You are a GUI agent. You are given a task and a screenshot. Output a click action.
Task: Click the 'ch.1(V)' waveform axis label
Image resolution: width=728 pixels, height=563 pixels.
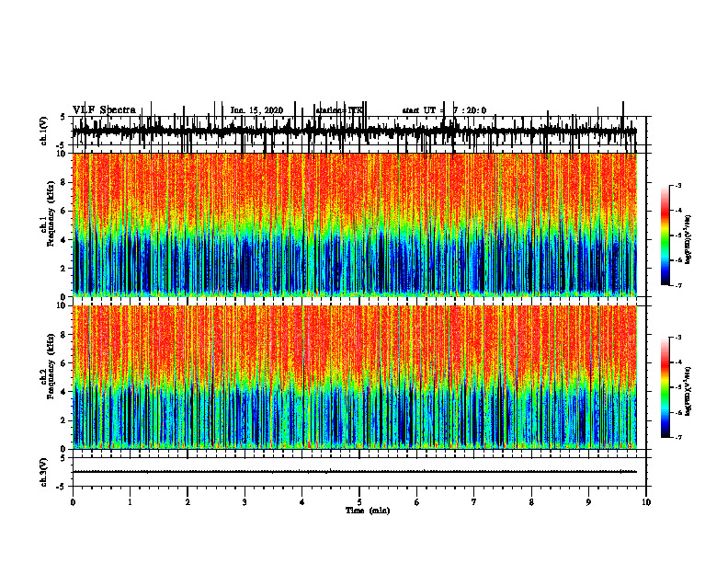(44, 131)
